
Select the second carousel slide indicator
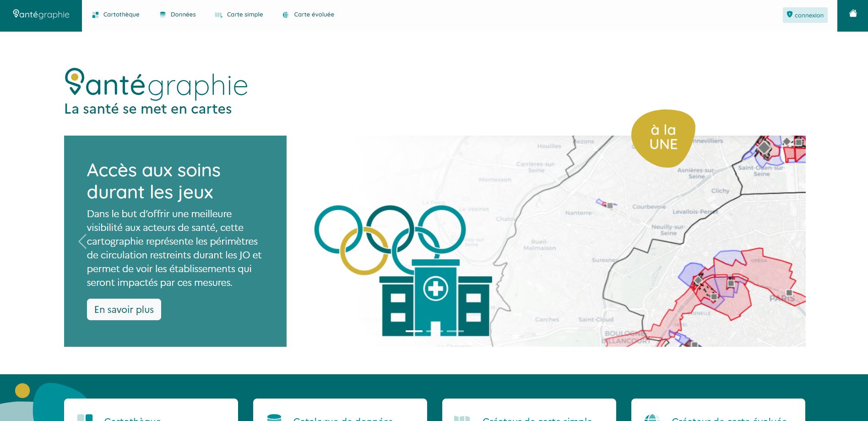coord(434,331)
